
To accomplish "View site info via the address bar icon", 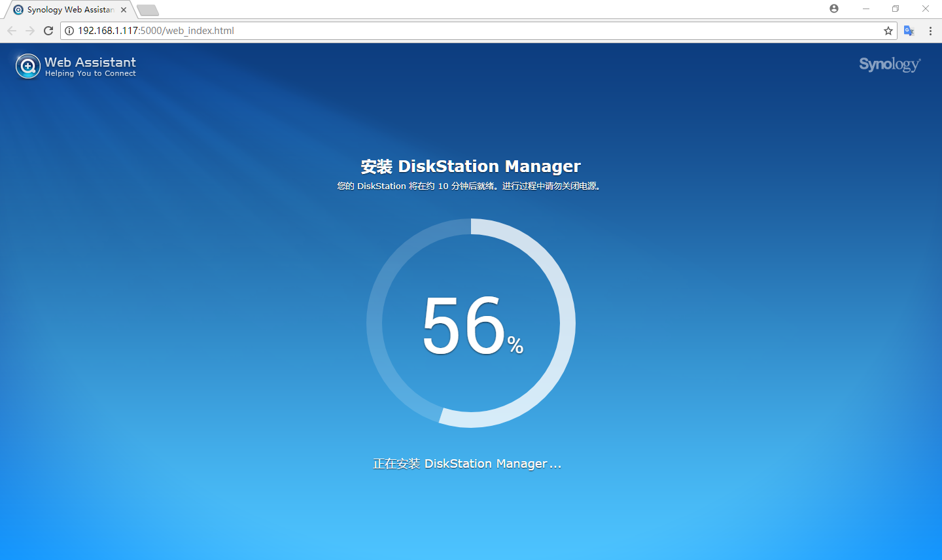I will [x=69, y=31].
